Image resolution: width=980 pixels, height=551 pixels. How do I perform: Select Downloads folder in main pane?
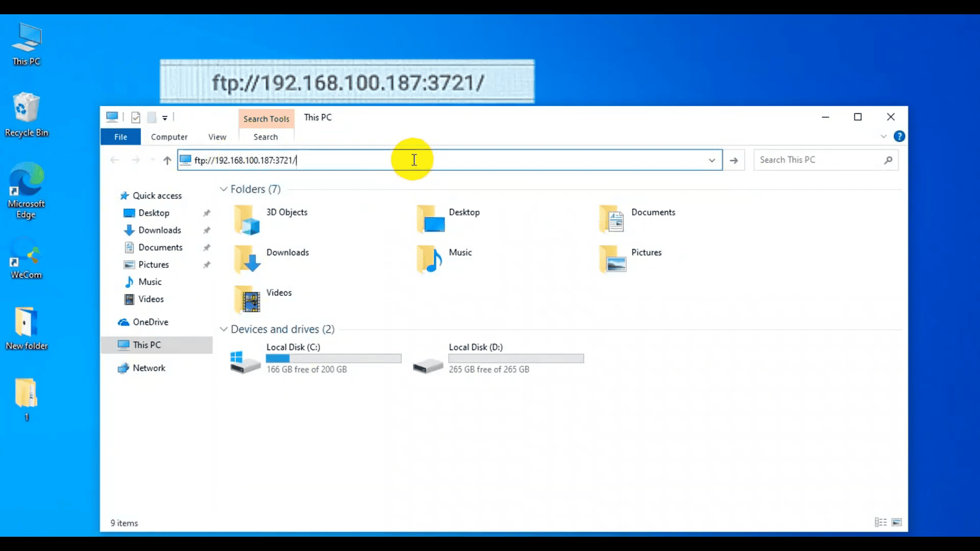tap(271, 259)
